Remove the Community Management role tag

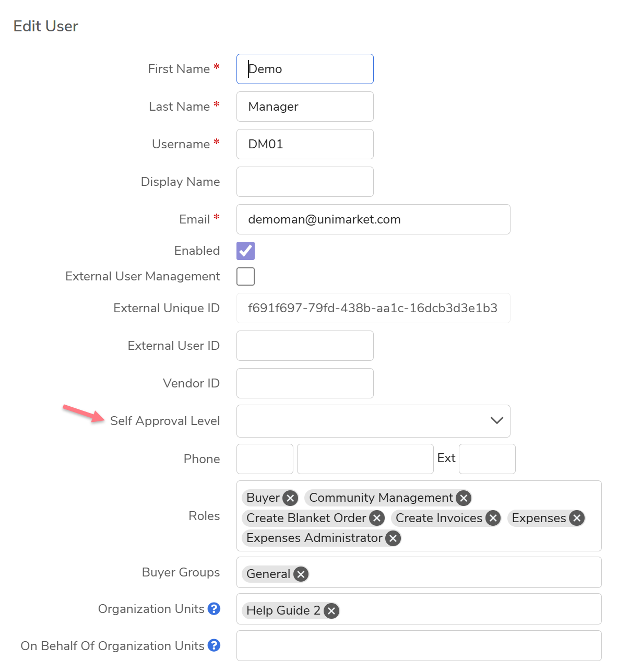464,498
